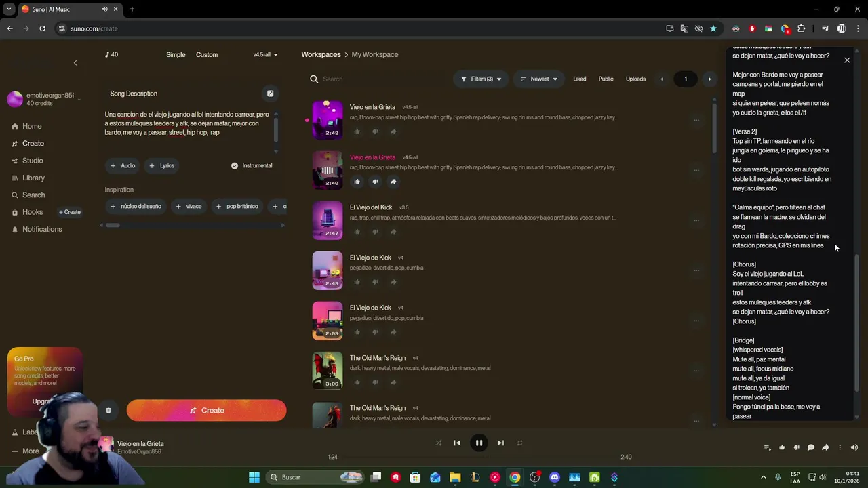Click first Viejo en la Grieta thumbnail 2:48

(328, 119)
